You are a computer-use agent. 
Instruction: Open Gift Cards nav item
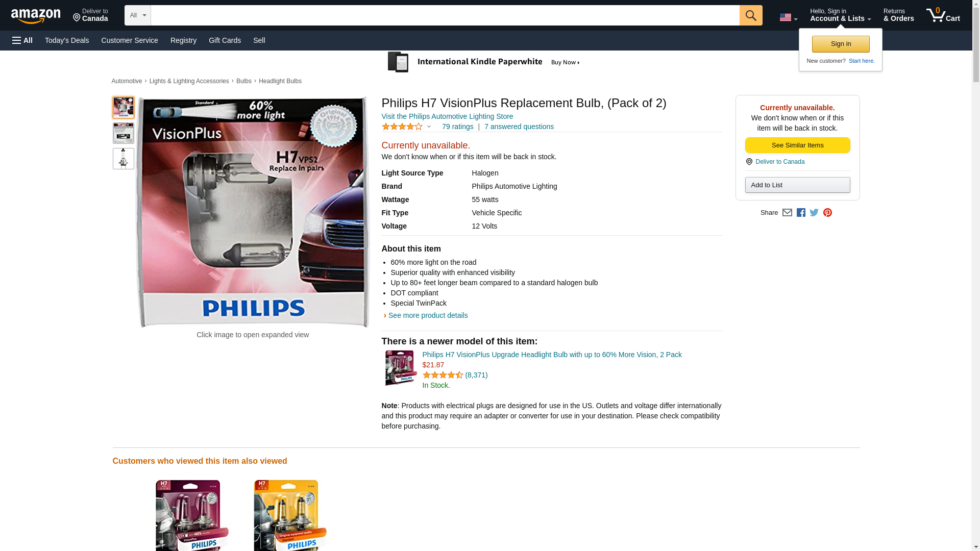(x=225, y=40)
